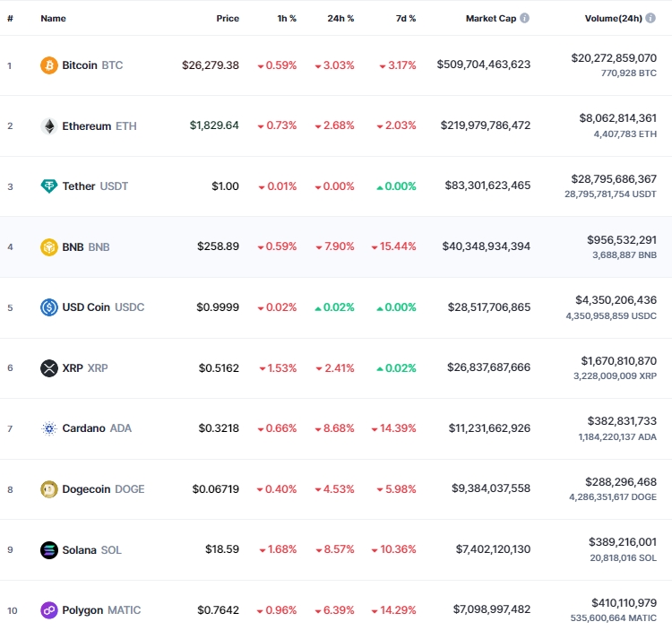Click Polygon volume 535,600,664 MATIC
The height and width of the screenshot is (639, 672).
tap(613, 618)
